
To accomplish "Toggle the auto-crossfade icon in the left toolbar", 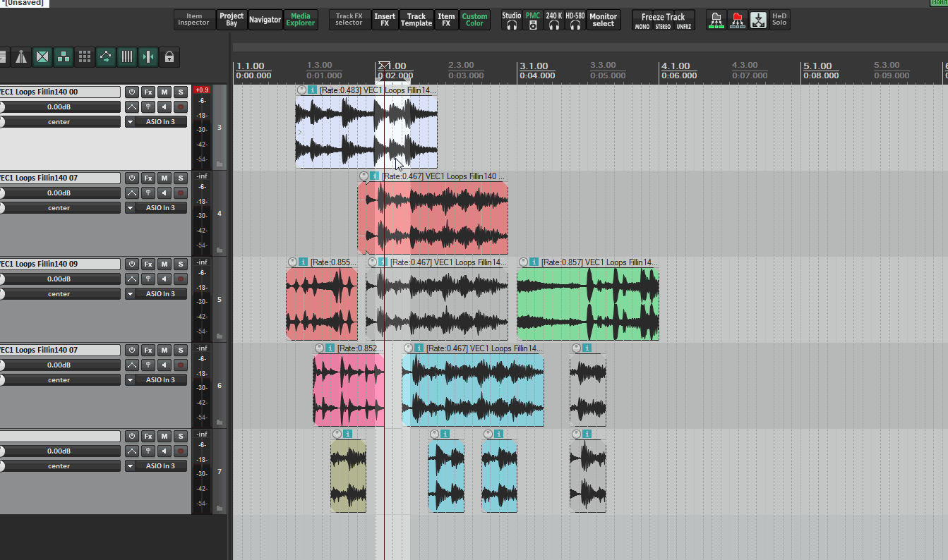I will pyautogui.click(x=42, y=57).
